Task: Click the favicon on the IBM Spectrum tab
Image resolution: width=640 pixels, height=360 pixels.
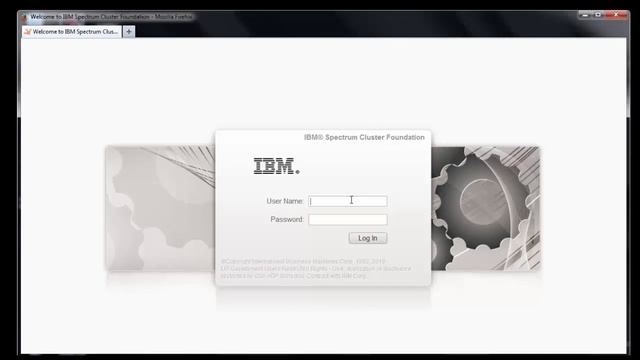Action: (28, 31)
